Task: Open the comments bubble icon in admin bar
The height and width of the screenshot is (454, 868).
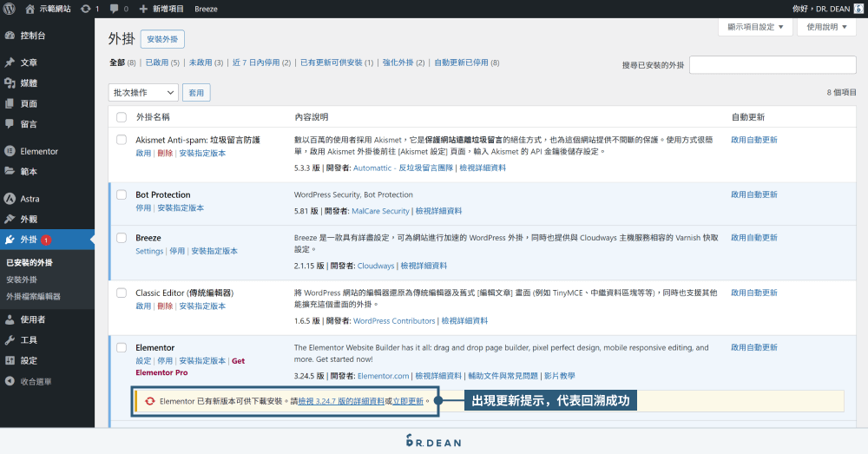Action: (x=114, y=9)
